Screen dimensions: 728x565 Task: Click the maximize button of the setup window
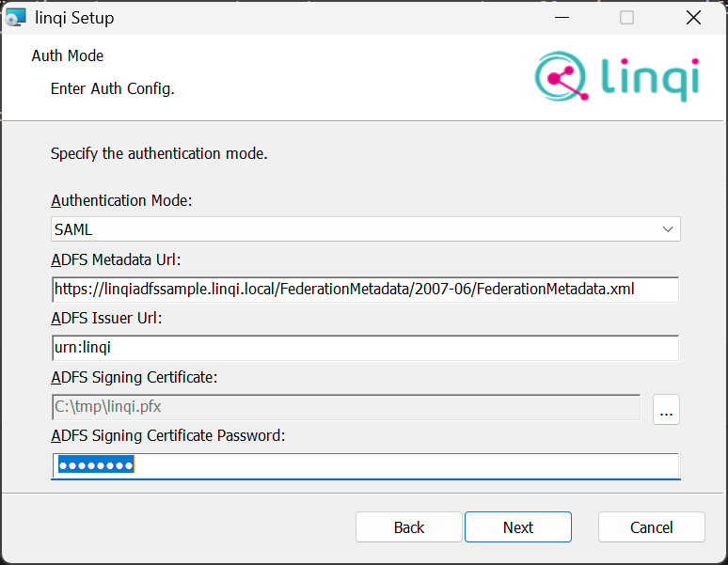(x=626, y=18)
